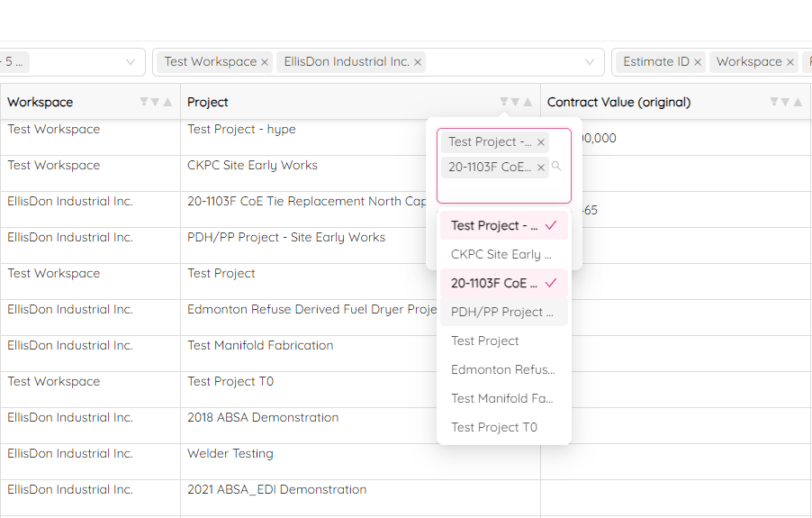Click filter icon in Project column header
The height and width of the screenshot is (518, 812).
[x=504, y=102]
